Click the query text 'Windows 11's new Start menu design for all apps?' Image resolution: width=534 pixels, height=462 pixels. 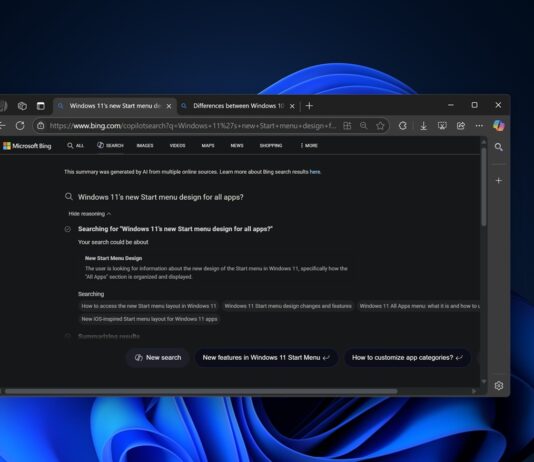[x=161, y=197]
